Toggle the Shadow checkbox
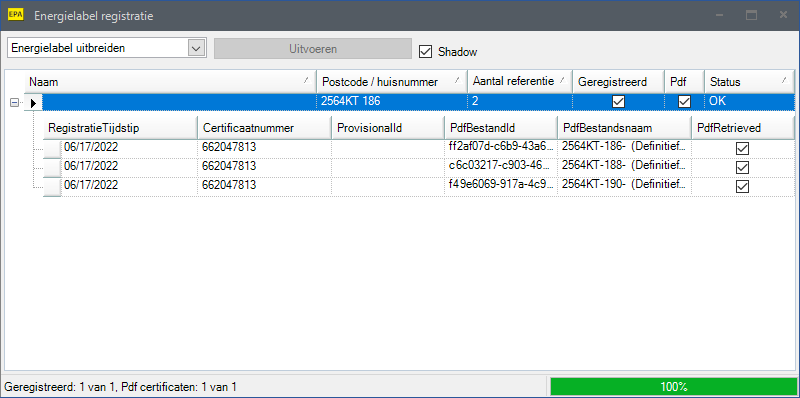This screenshot has height=398, width=800. tap(426, 52)
